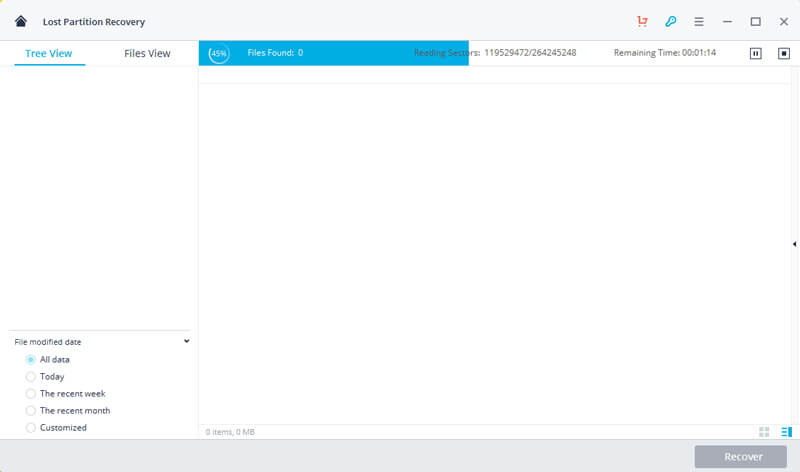Switch to the Files View tab
The image size is (800, 472).
click(x=147, y=53)
